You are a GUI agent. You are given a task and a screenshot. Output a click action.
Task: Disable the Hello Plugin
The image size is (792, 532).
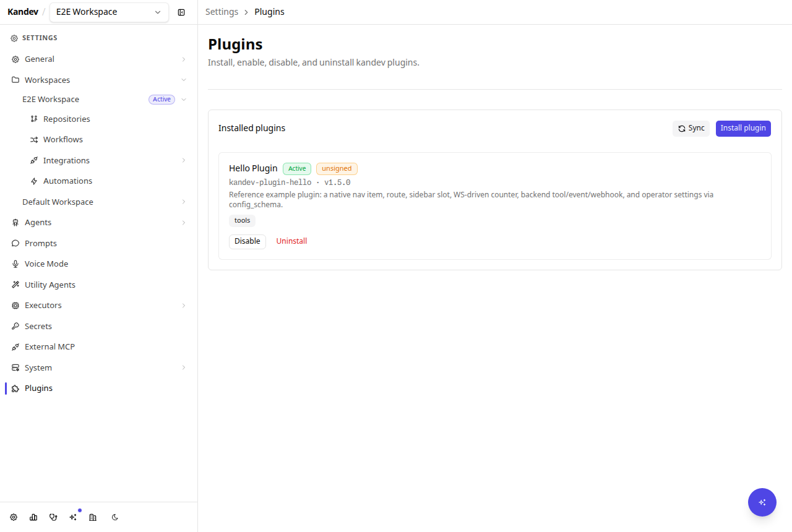pos(247,241)
